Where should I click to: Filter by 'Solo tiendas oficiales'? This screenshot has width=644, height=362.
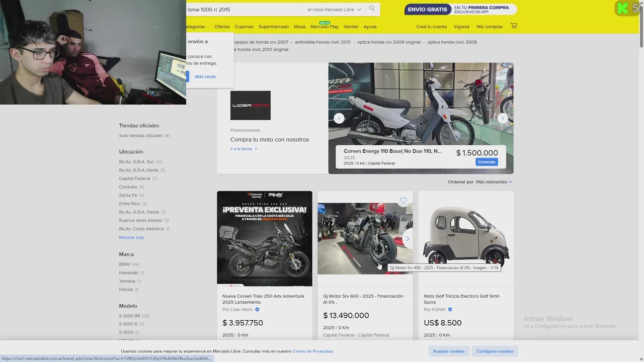tap(144, 136)
